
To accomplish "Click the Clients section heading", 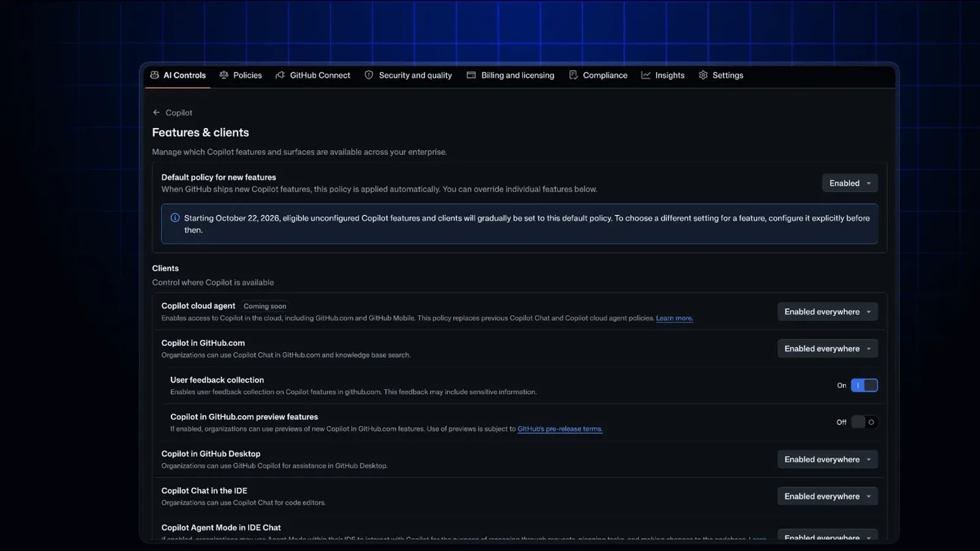I will [x=165, y=268].
